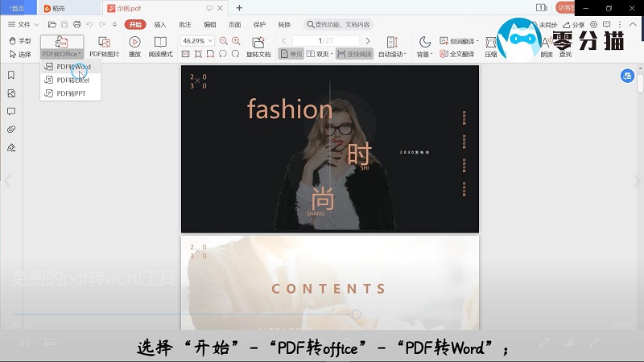Viewport: 644px width, 362px height.
Task: Click 全文翻译 full text translation
Action: (x=456, y=54)
